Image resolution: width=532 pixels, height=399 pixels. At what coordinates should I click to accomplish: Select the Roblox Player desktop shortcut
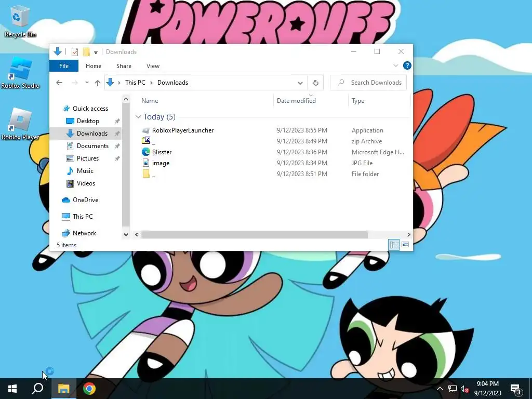coord(20,124)
